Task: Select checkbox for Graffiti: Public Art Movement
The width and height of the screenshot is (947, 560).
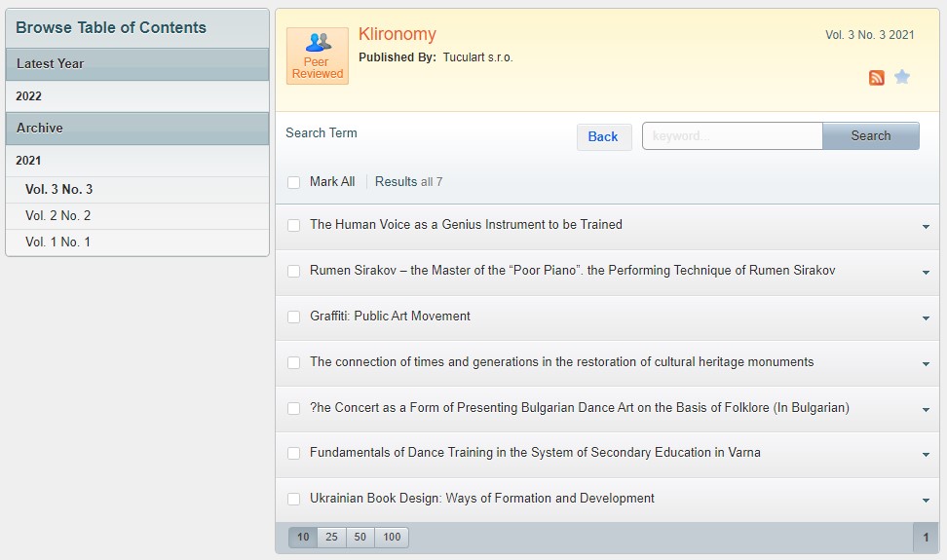Action: click(x=294, y=317)
